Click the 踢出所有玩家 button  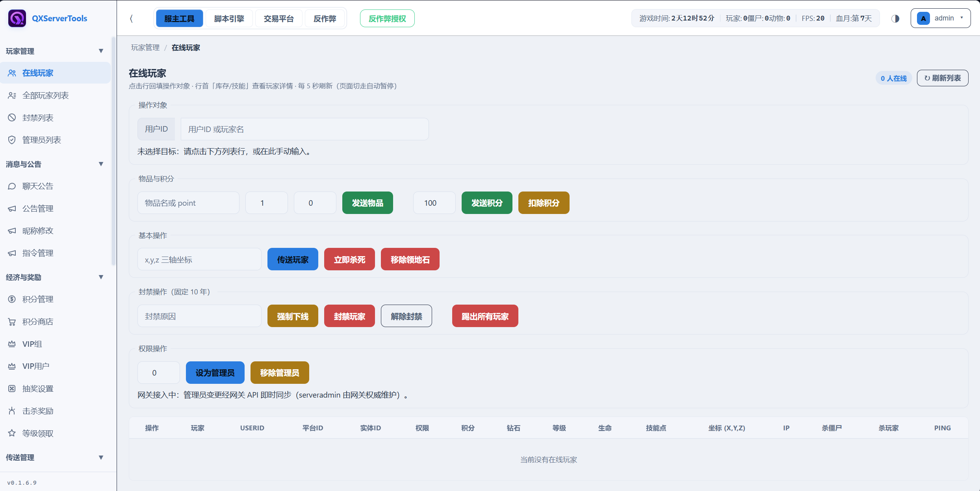pyautogui.click(x=485, y=316)
